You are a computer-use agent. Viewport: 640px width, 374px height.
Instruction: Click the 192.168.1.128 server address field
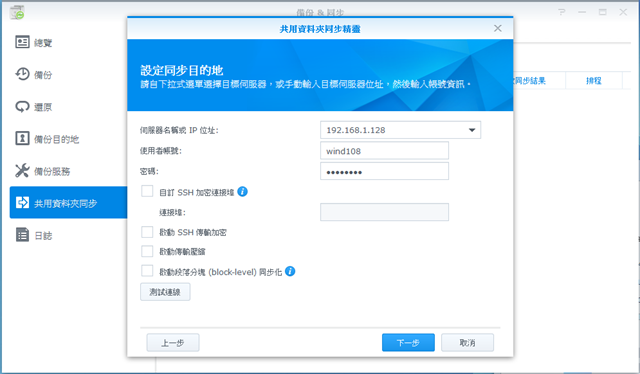(400, 130)
